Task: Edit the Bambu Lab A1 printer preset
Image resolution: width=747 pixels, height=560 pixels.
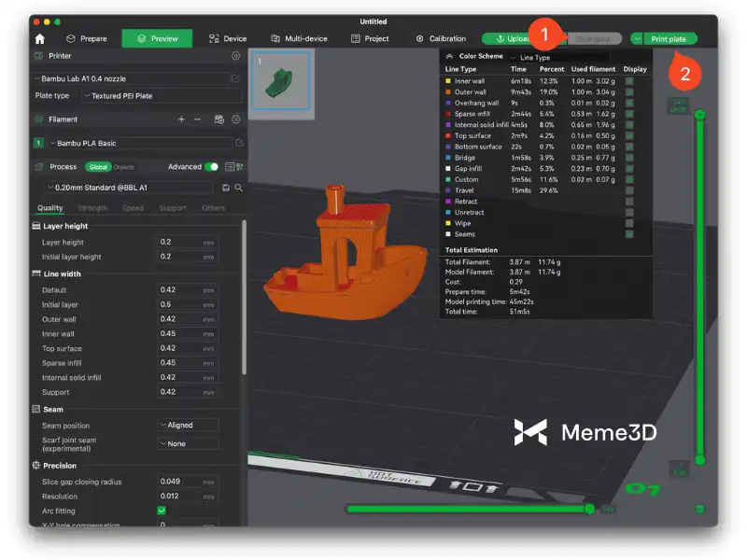Action: point(234,78)
